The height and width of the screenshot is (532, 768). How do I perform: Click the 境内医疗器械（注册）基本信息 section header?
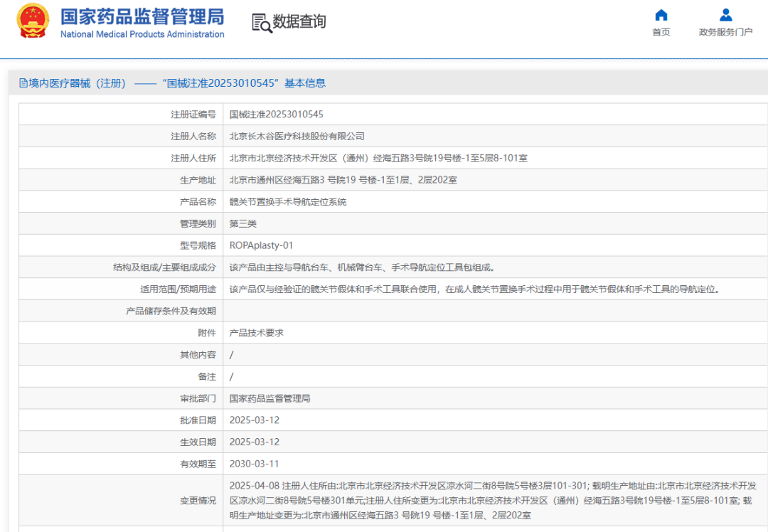tap(172, 83)
